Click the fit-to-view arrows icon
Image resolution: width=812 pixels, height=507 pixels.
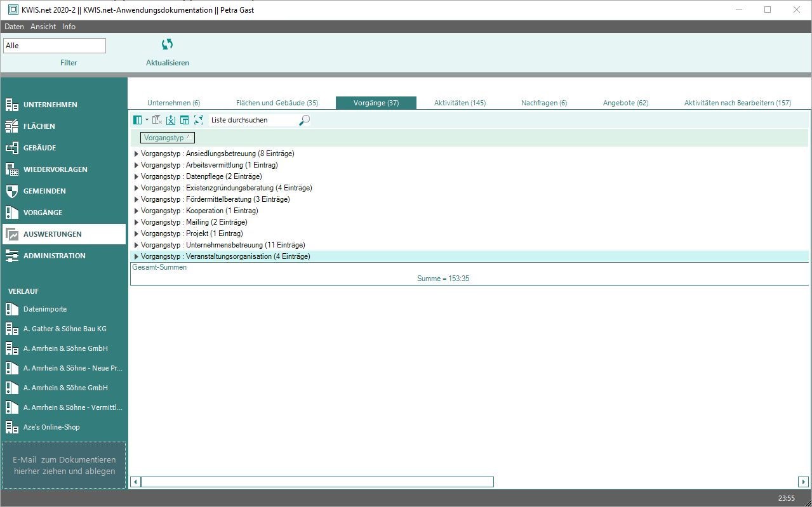(199, 120)
